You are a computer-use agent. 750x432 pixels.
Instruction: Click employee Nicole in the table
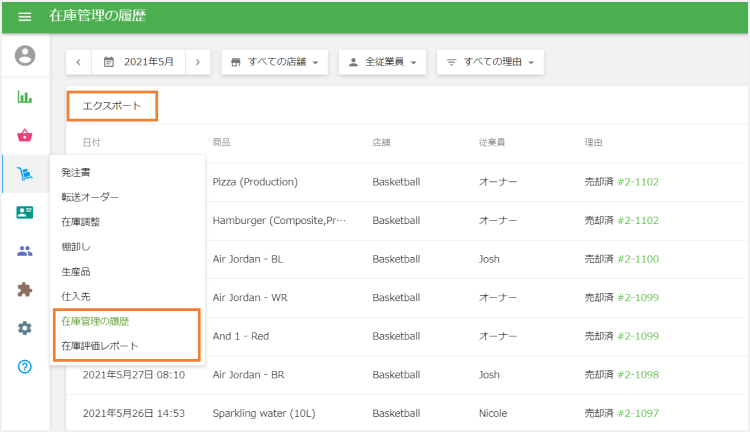point(493,413)
